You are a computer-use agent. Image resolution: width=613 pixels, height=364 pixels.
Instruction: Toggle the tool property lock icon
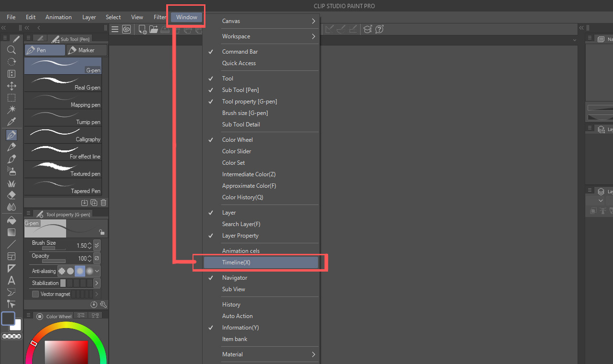point(102,232)
